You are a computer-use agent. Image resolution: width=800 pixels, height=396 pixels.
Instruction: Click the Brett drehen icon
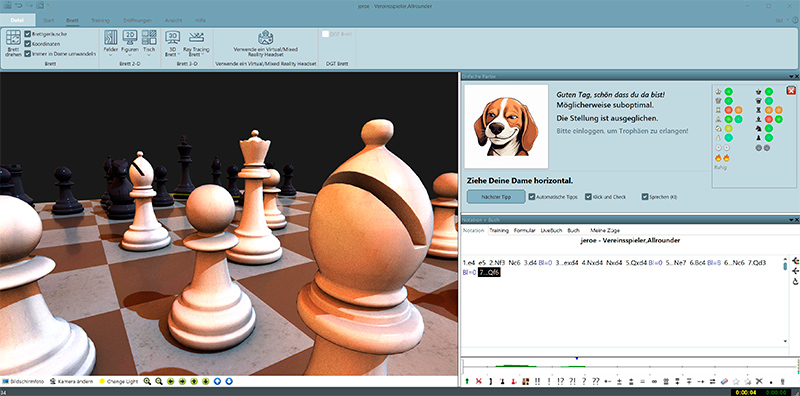(x=13, y=37)
